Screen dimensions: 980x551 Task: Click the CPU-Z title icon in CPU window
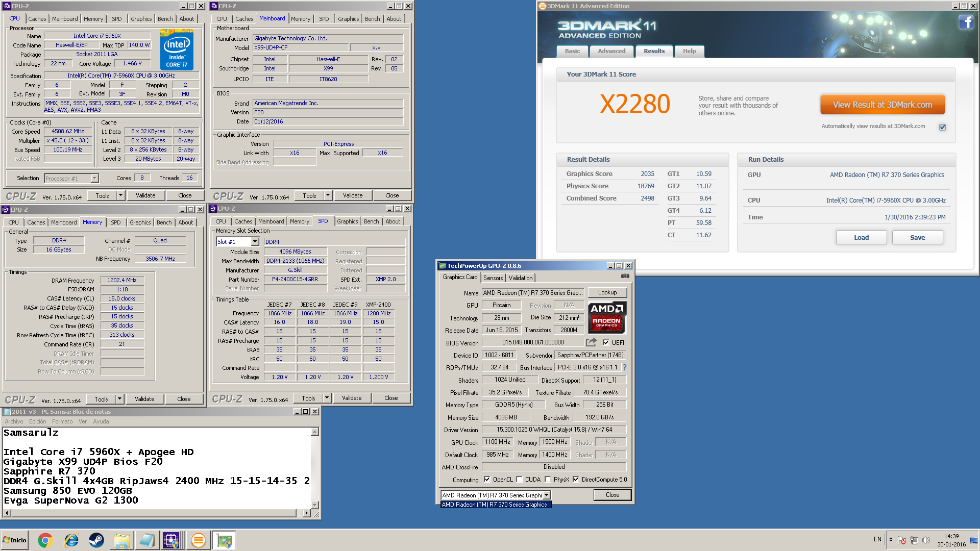pos(7,6)
